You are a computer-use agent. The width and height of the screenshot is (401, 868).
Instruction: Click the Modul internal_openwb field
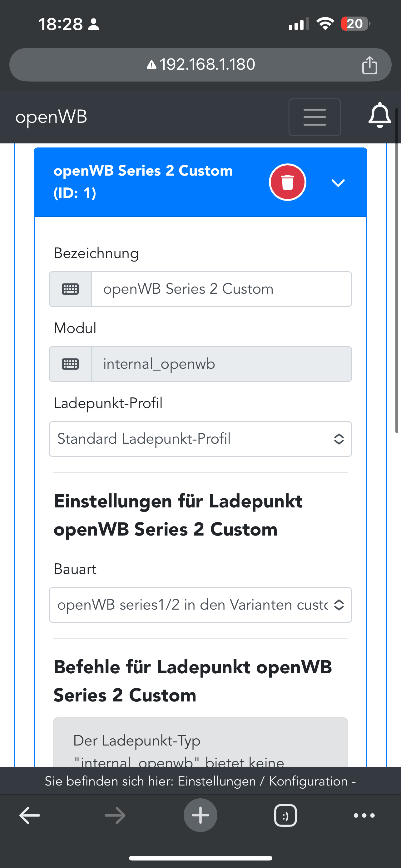click(221, 364)
